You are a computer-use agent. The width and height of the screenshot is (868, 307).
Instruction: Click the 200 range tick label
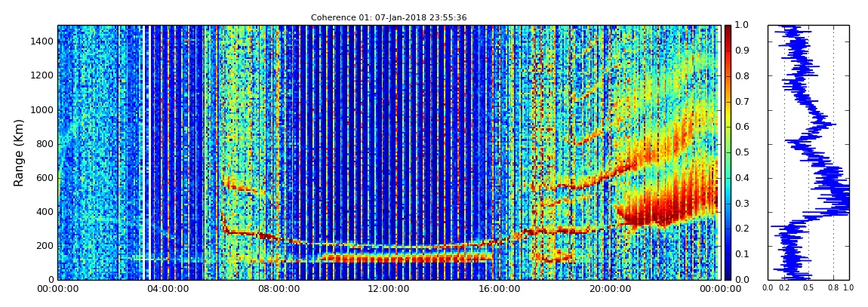pyautogui.click(x=45, y=246)
